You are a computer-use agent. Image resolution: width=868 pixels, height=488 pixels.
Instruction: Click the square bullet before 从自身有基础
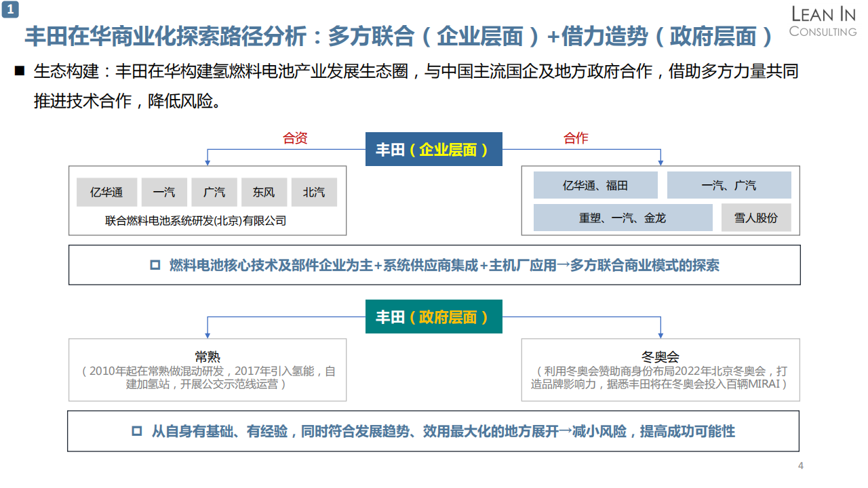[x=137, y=432]
